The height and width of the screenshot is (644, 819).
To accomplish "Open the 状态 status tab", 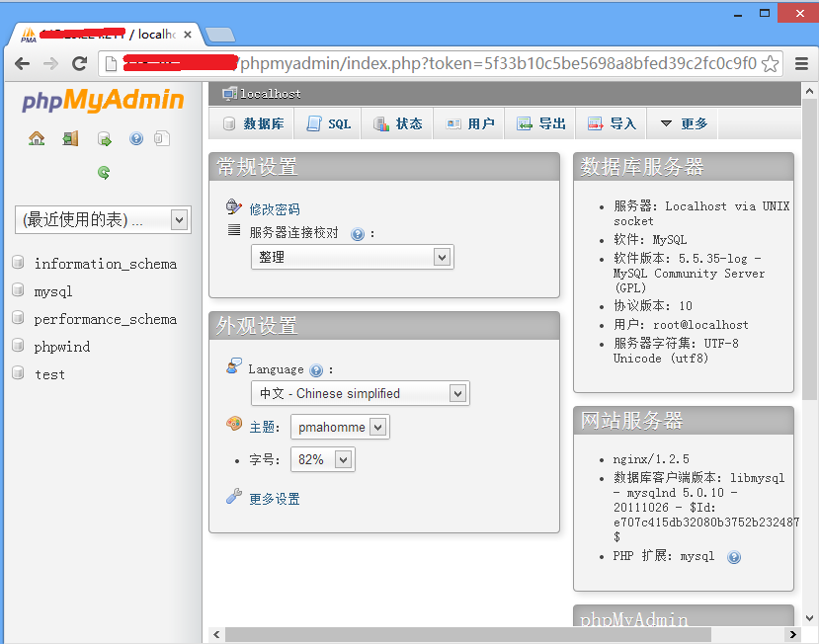I will [397, 123].
